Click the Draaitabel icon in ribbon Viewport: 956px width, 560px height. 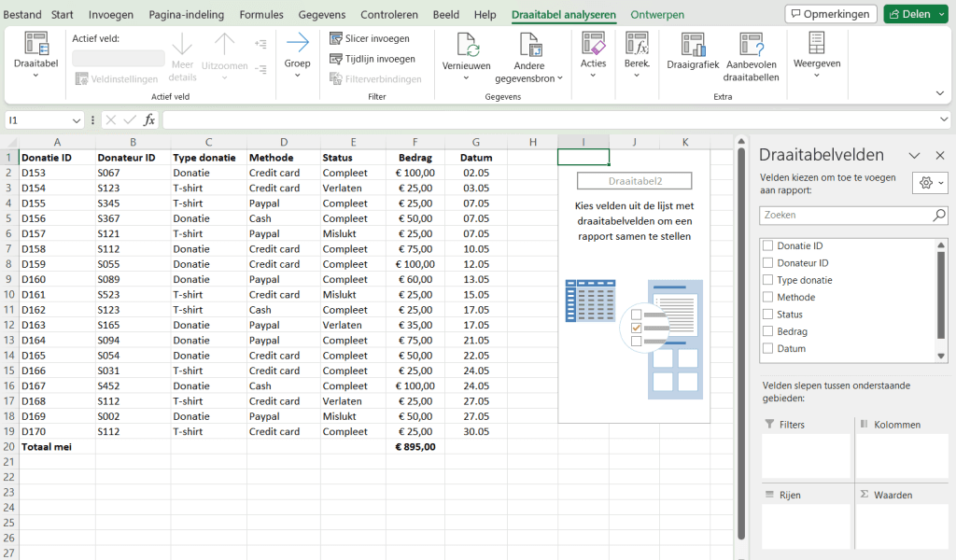(x=35, y=44)
